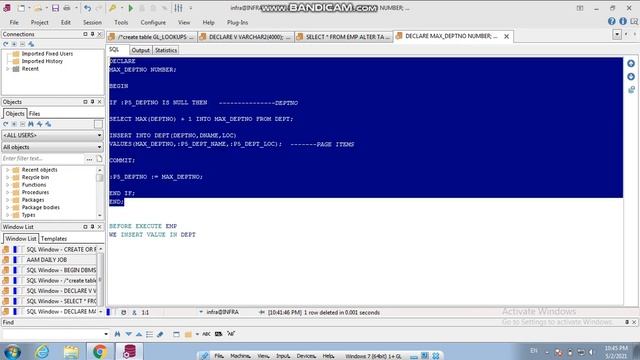Image resolution: width=640 pixels, height=360 pixels.
Task: Expand the Procedures folder
Action: 7,192
